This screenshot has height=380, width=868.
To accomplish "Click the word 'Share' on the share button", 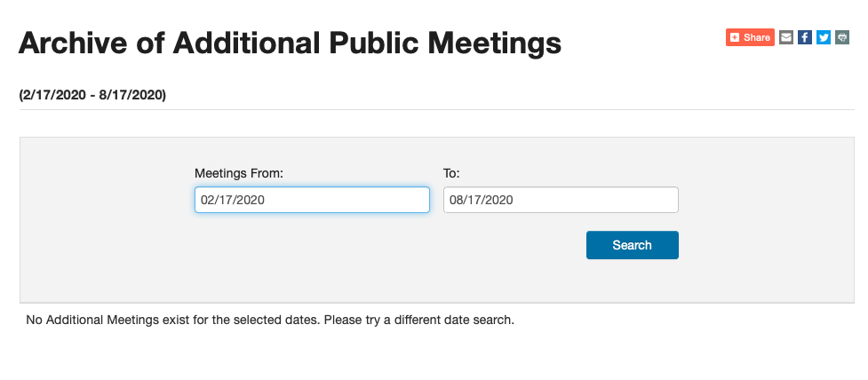I will [757, 37].
